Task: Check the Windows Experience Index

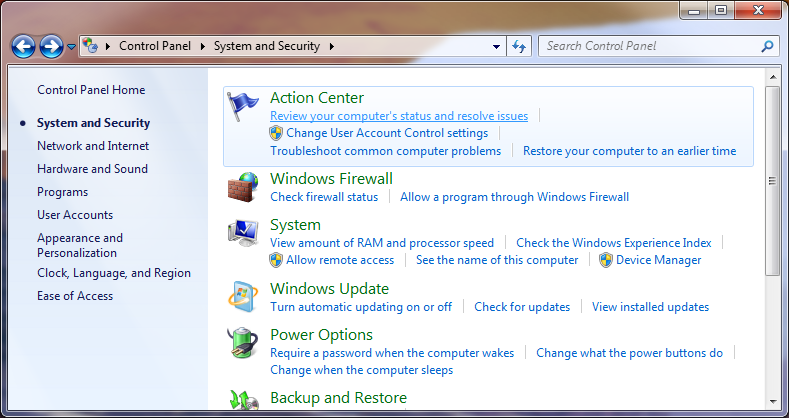Action: [614, 243]
